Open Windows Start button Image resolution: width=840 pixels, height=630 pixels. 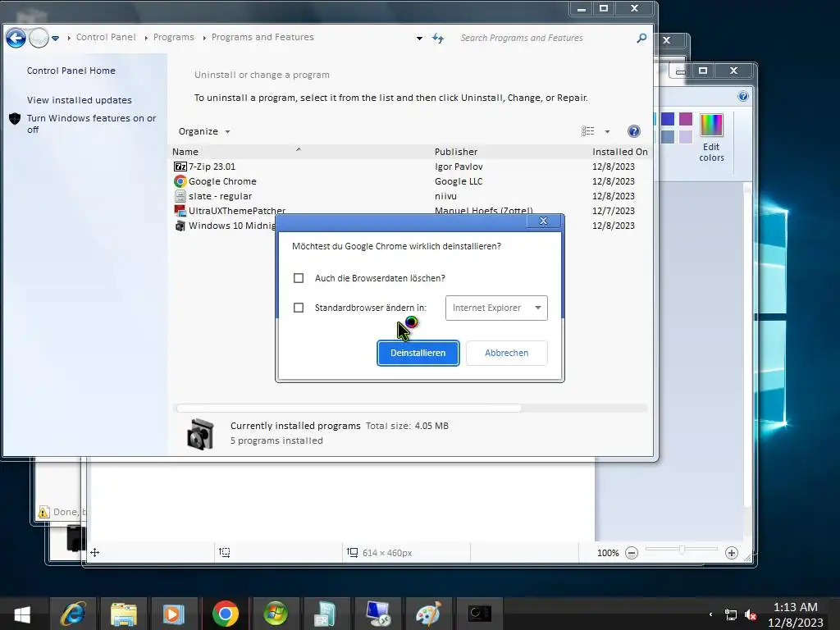pos(22,614)
